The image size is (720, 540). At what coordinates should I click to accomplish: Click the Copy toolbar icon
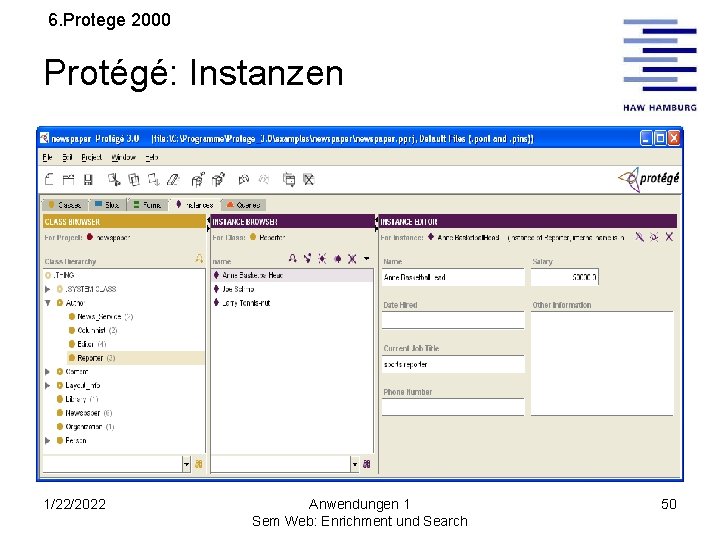[x=134, y=179]
